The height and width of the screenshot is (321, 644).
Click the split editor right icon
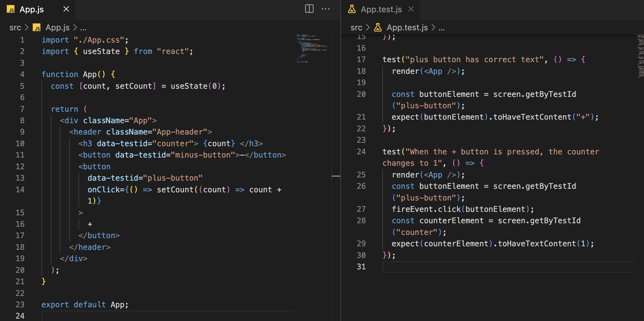[x=309, y=9]
